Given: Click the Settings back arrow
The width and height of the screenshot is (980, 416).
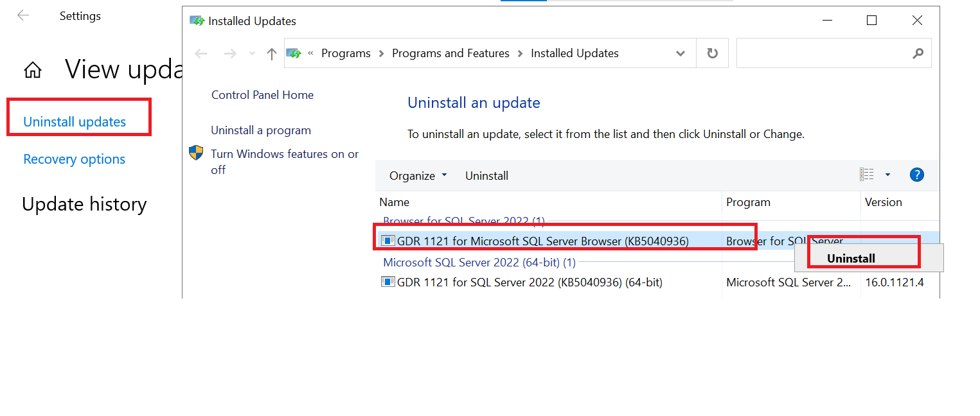Looking at the screenshot, I should 23,15.
